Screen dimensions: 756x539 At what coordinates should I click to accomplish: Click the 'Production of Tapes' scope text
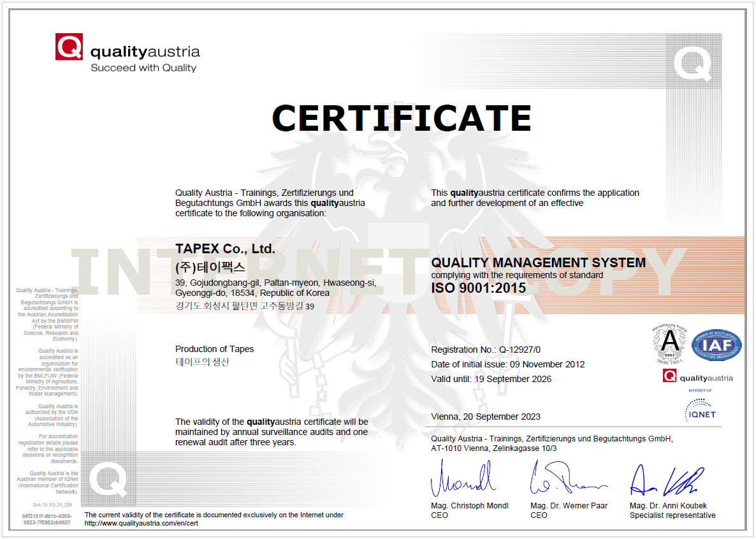(x=215, y=349)
